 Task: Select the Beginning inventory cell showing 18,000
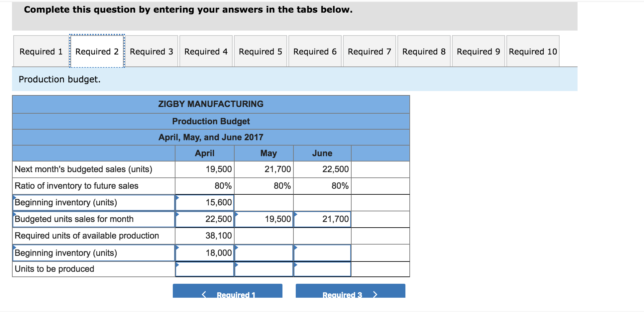(x=204, y=253)
